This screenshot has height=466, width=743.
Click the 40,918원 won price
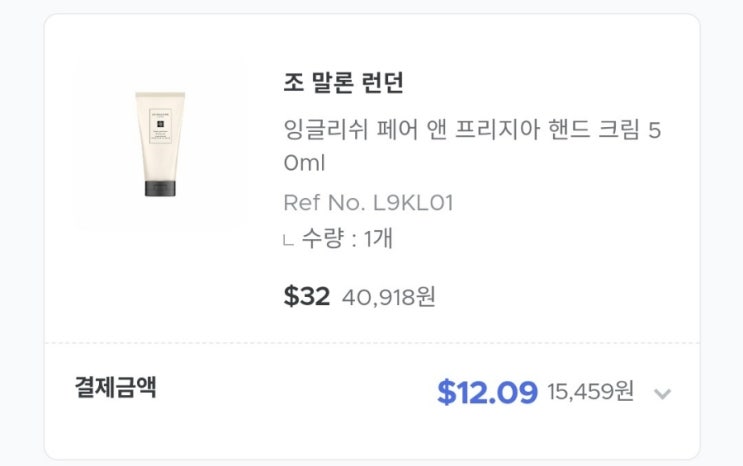click(388, 297)
